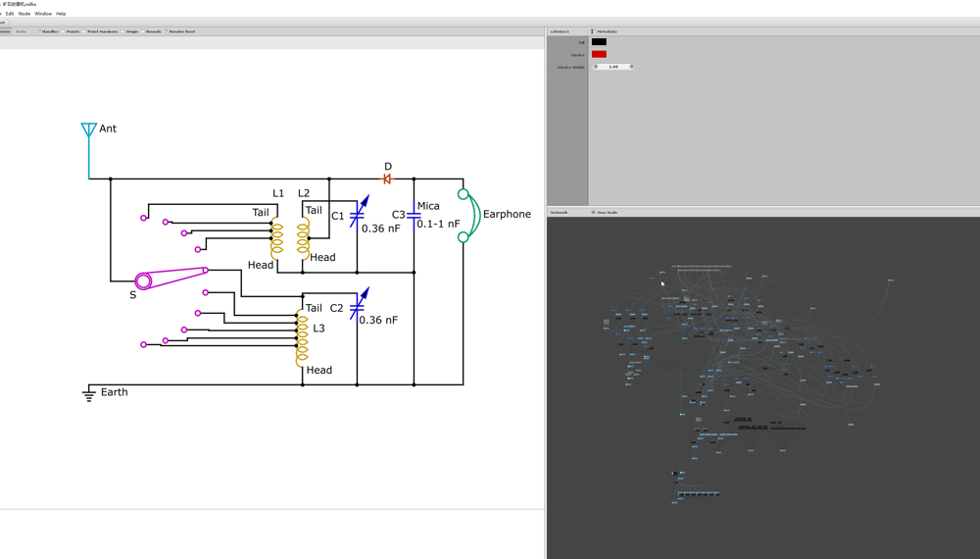Click the 'Earphone' label text
This screenshot has width=980, height=559.
click(507, 214)
